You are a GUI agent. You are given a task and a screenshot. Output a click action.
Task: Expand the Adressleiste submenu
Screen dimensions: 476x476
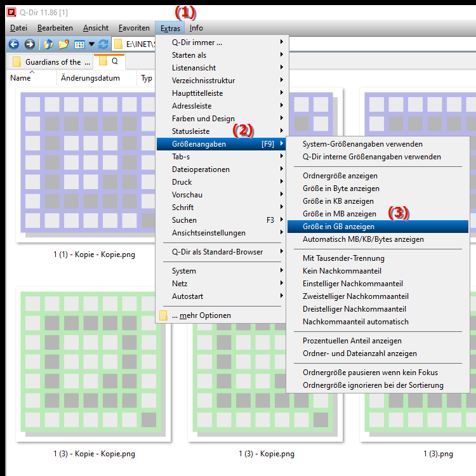coord(221,106)
